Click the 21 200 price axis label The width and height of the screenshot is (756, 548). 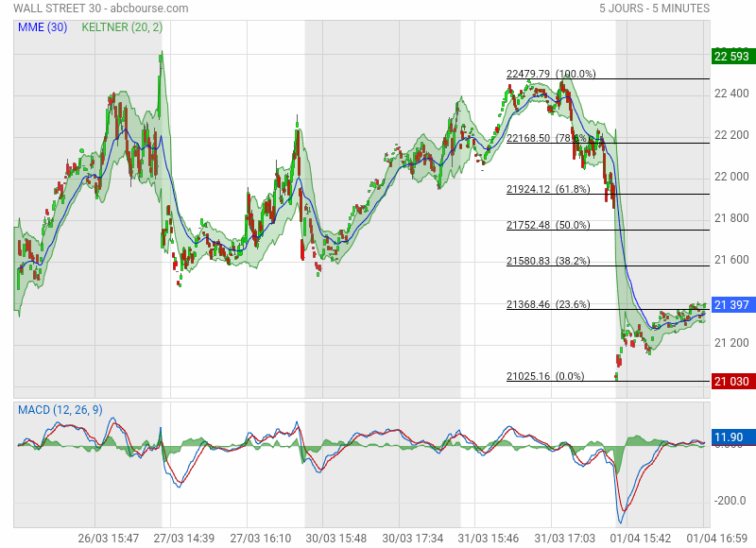tap(731, 343)
